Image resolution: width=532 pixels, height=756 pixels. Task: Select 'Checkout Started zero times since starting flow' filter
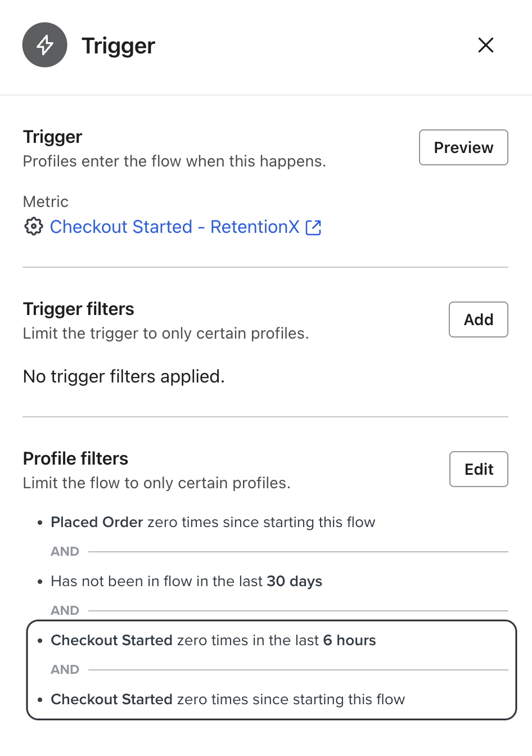point(228,699)
